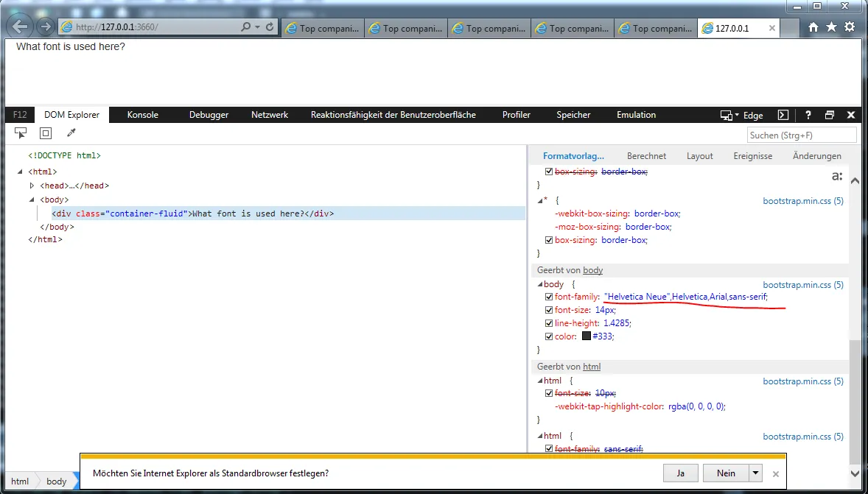This screenshot has width=868, height=494.
Task: Focus the Suchen (Strg+F) search field
Action: pyautogui.click(x=802, y=135)
